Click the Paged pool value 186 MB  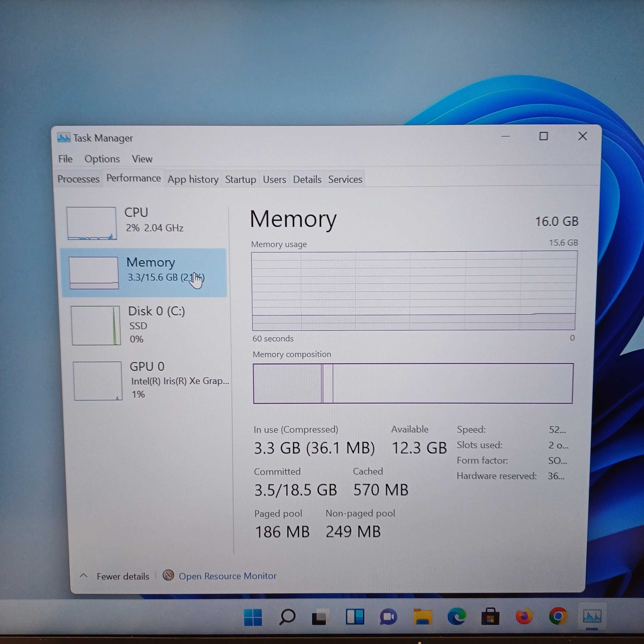(x=282, y=532)
